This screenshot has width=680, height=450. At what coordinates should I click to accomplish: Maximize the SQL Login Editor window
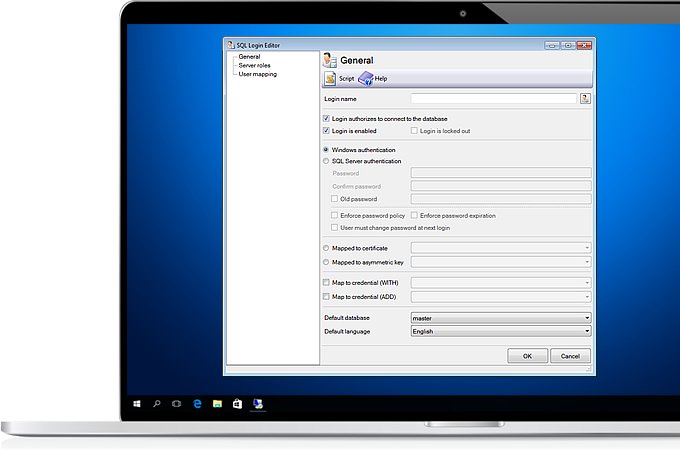(568, 45)
